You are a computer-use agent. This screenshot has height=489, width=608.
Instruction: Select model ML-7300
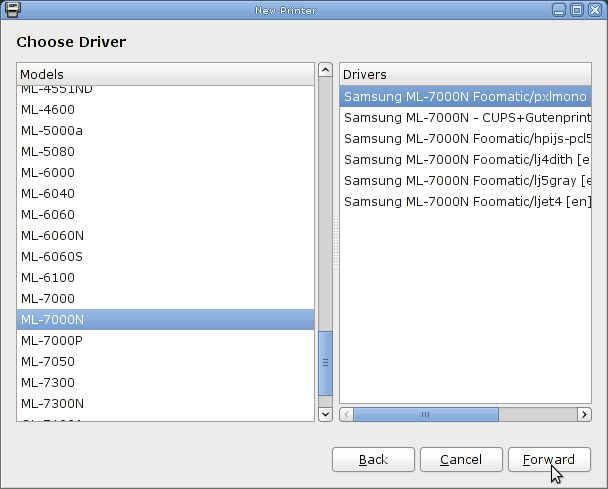click(166, 382)
